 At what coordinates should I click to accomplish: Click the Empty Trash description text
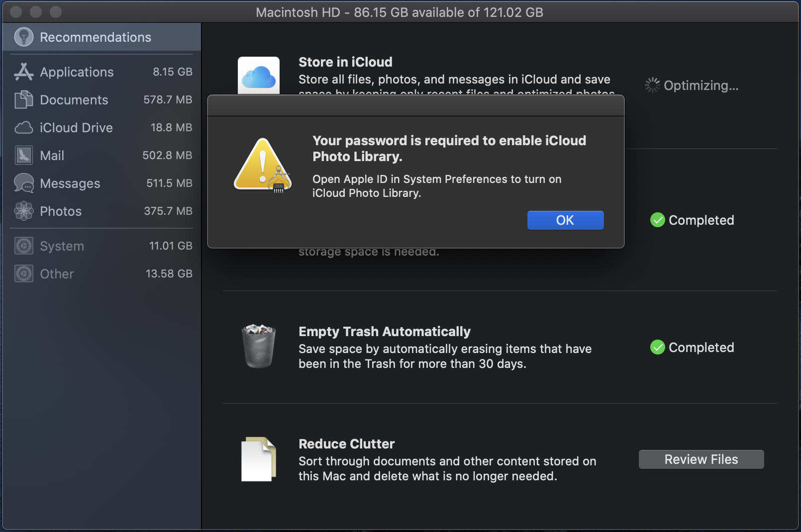(445, 356)
